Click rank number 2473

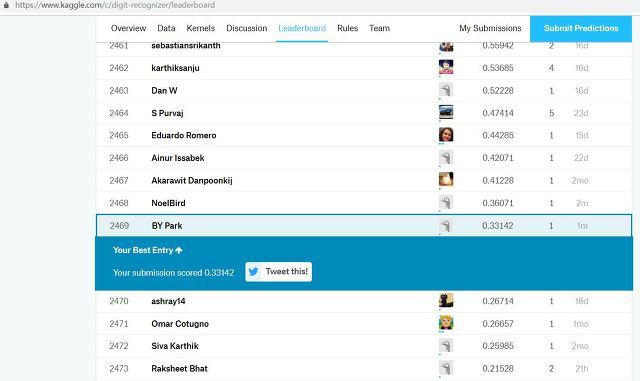(119, 368)
